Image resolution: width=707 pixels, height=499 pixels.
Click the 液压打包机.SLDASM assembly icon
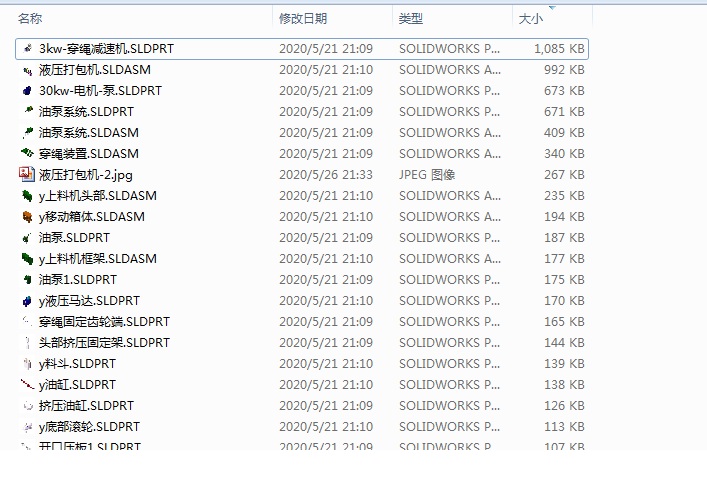click(27, 70)
